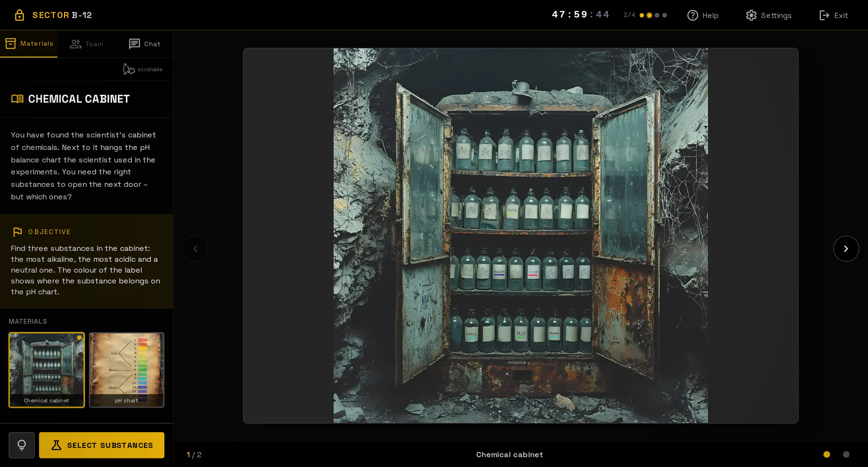Image resolution: width=868 pixels, height=467 pixels.
Task: Switch to the Materials tab
Action: click(29, 44)
